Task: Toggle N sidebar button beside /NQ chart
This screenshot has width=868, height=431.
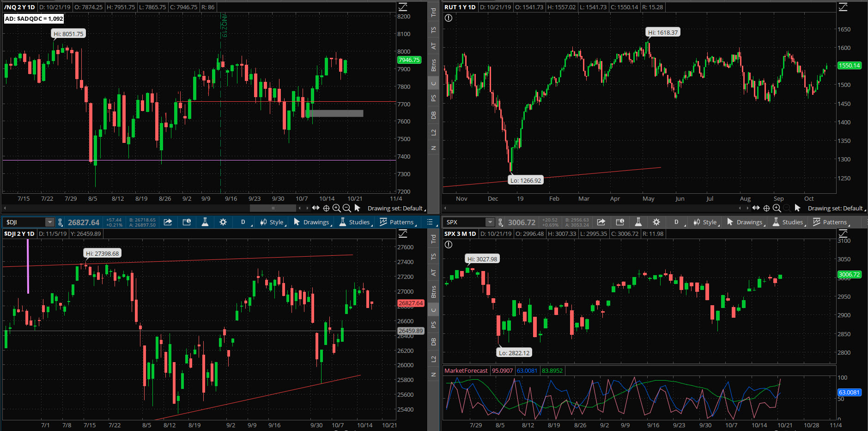Action: click(x=433, y=148)
